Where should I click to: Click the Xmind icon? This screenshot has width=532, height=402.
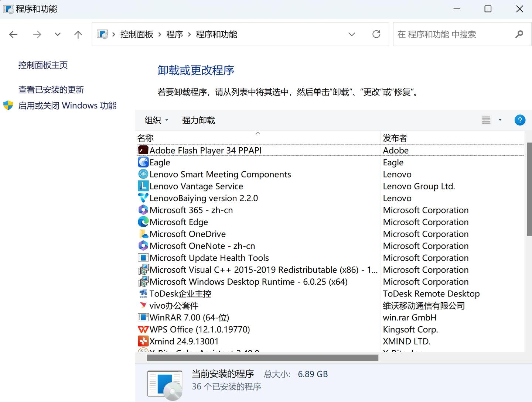[143, 341]
